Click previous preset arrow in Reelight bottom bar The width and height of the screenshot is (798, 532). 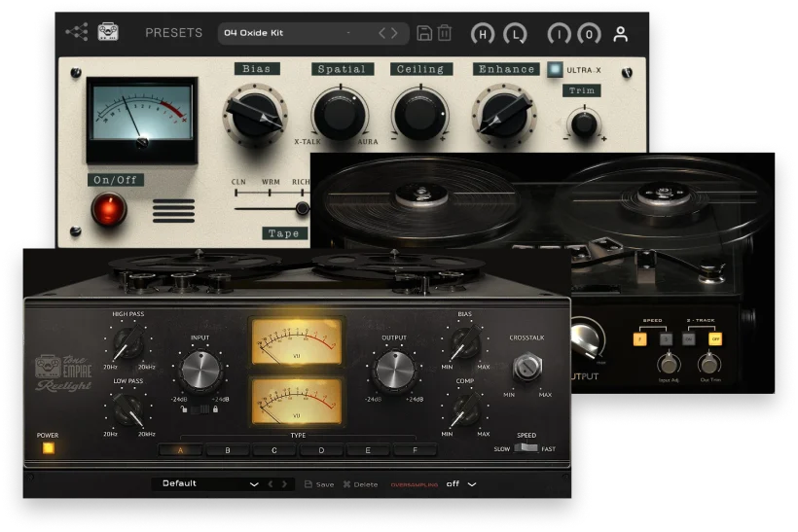[271, 484]
